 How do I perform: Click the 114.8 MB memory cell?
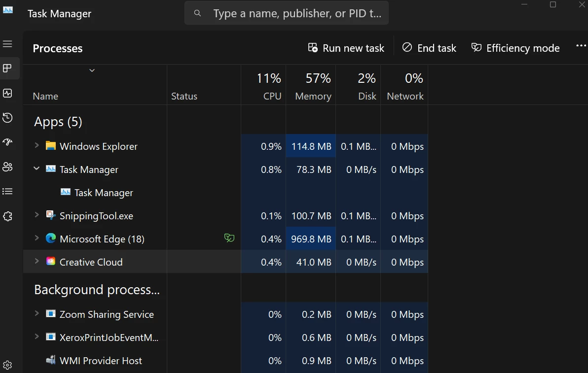(x=311, y=146)
